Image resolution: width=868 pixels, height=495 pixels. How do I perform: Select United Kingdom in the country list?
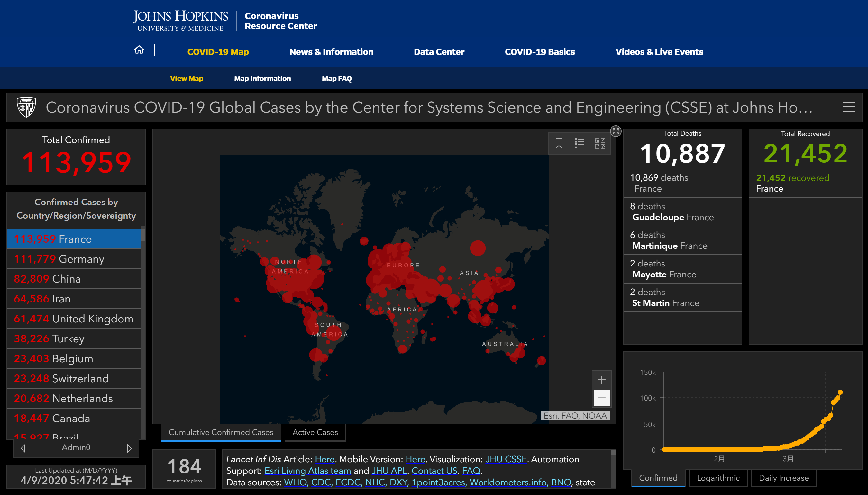pyautogui.click(x=74, y=319)
